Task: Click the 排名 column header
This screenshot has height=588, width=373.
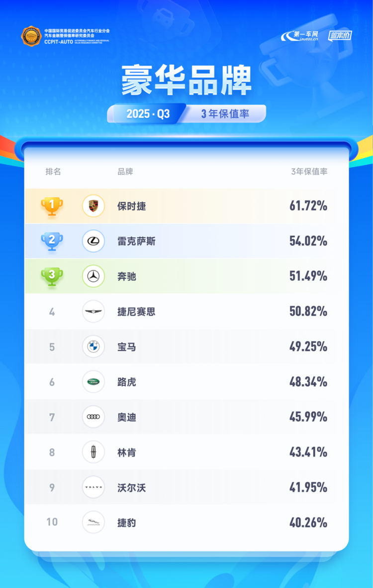Action: click(x=53, y=172)
